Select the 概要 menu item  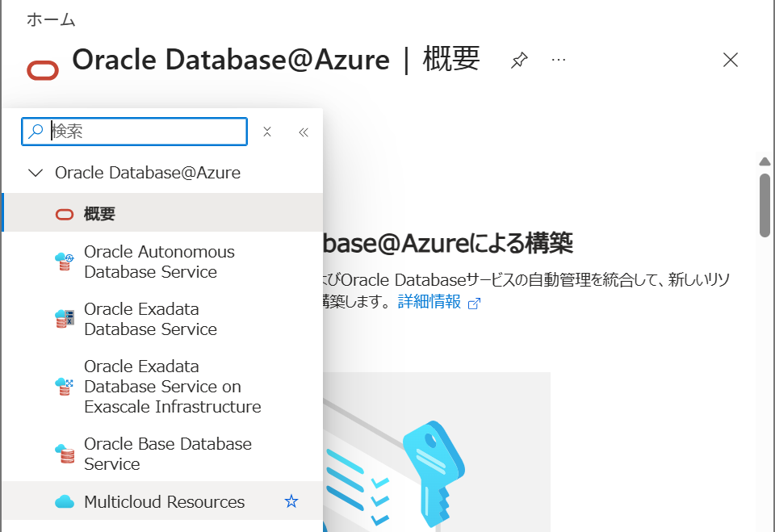162,212
